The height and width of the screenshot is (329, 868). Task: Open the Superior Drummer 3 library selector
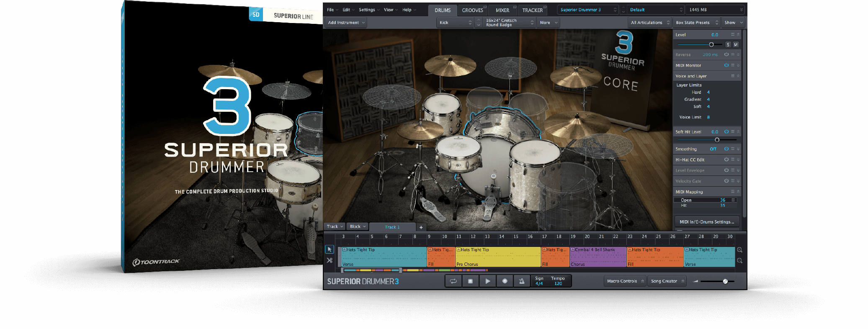pyautogui.click(x=588, y=10)
